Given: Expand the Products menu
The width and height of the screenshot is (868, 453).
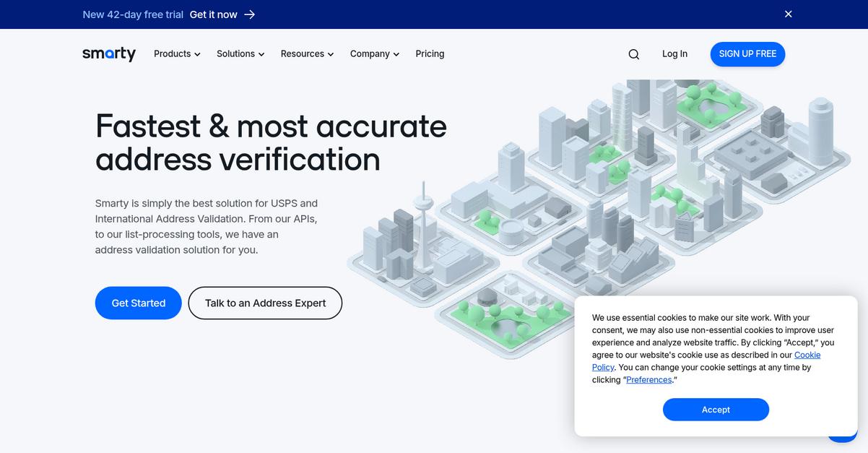Looking at the screenshot, I should tap(177, 54).
